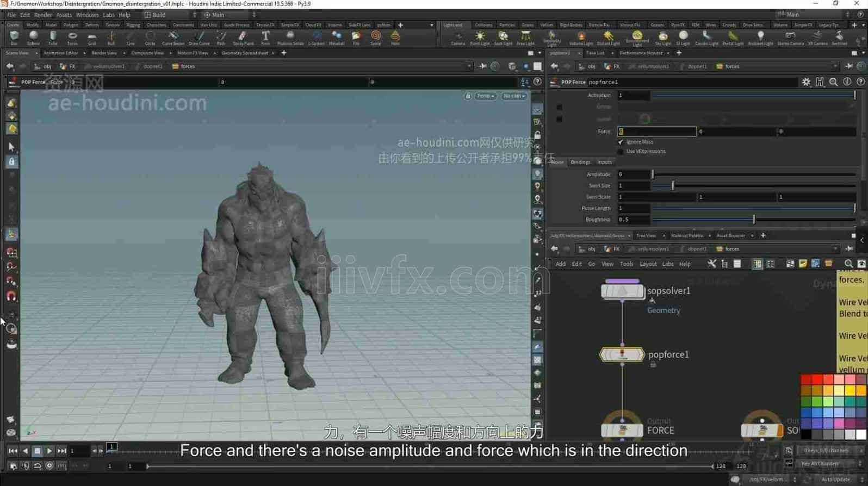
Task: Stop timeline playback
Action: click(x=37, y=451)
